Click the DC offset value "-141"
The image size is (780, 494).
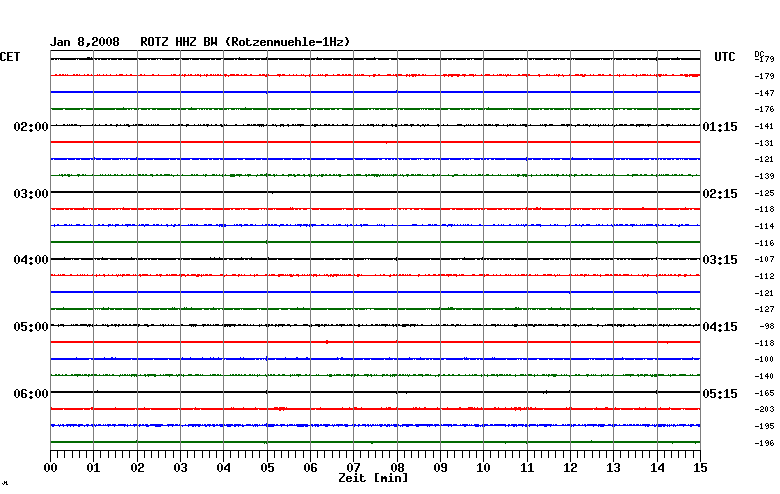pos(765,126)
